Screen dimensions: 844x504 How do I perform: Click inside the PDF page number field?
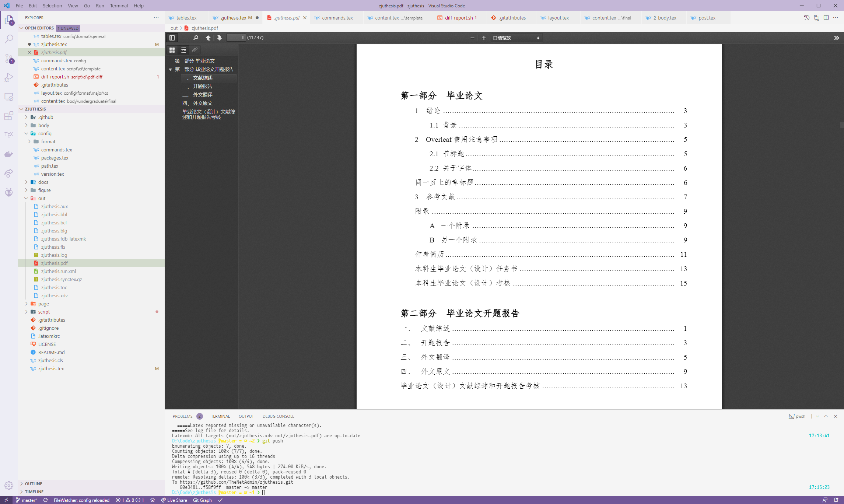pos(235,37)
